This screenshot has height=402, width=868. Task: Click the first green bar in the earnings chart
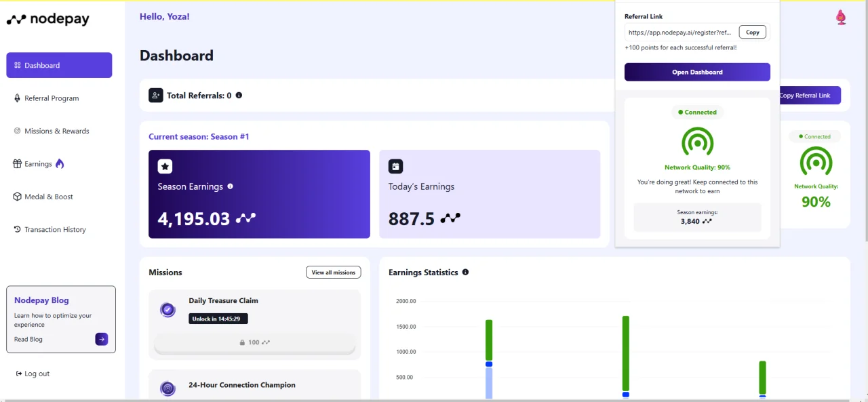coord(489,340)
